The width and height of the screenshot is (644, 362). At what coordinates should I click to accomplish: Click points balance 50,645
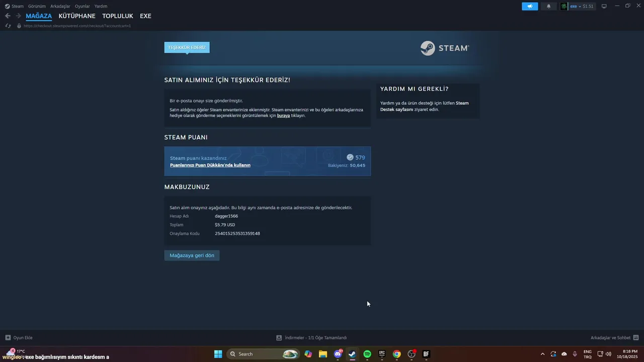point(358,165)
